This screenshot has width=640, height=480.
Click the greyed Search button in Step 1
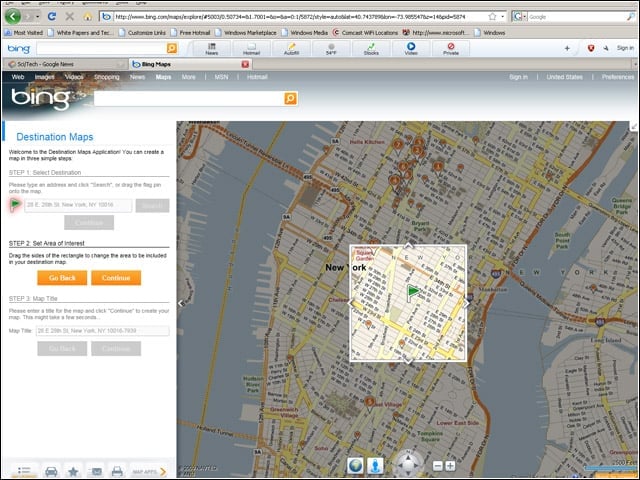coord(152,205)
